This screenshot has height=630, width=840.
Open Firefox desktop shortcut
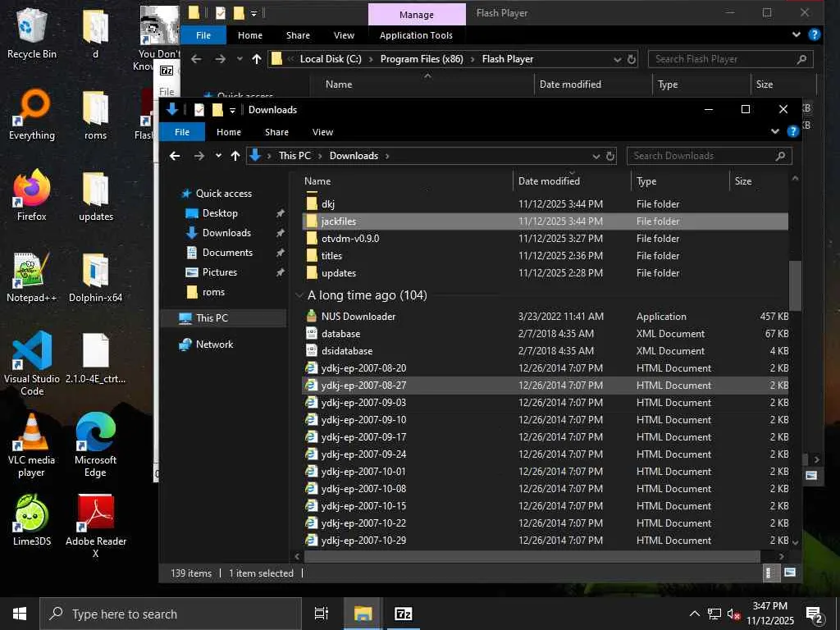coord(32,196)
